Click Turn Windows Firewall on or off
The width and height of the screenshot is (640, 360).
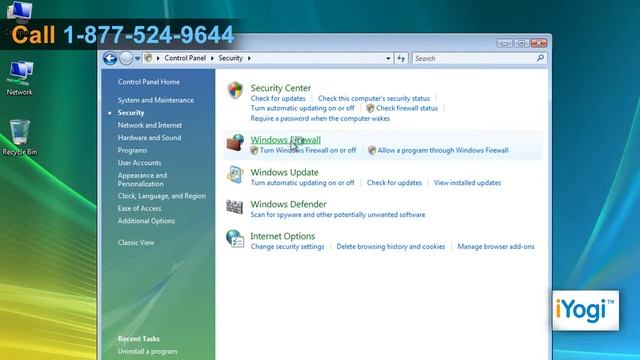click(x=308, y=150)
